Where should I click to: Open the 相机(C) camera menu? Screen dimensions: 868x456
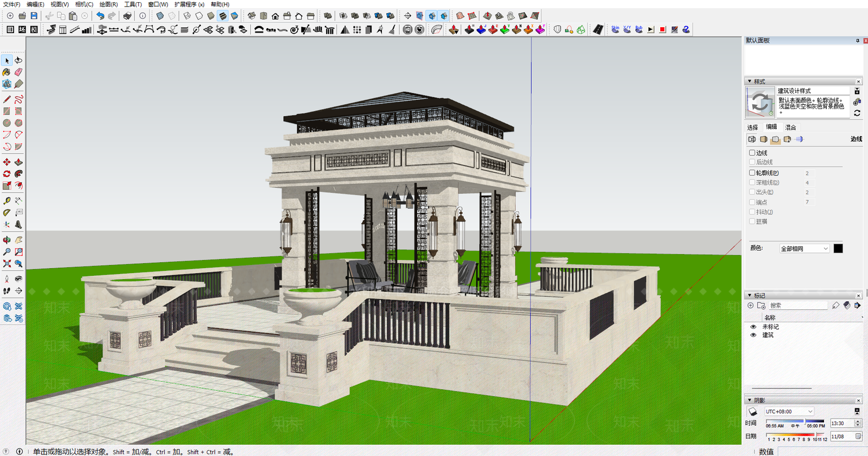pyautogui.click(x=84, y=4)
